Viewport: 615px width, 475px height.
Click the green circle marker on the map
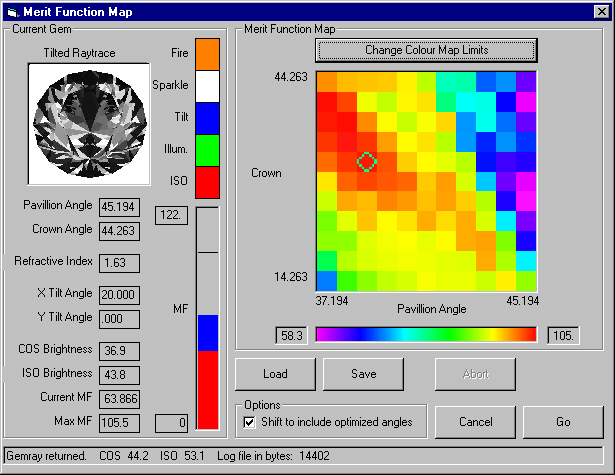tap(367, 162)
